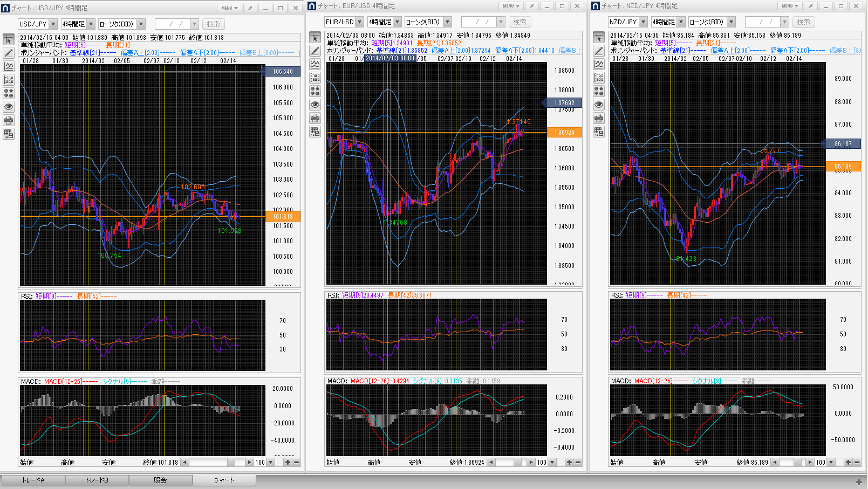Click the scale settings icon in USD/JPY chart
The height and width of the screenshot is (489, 868).
tap(9, 80)
